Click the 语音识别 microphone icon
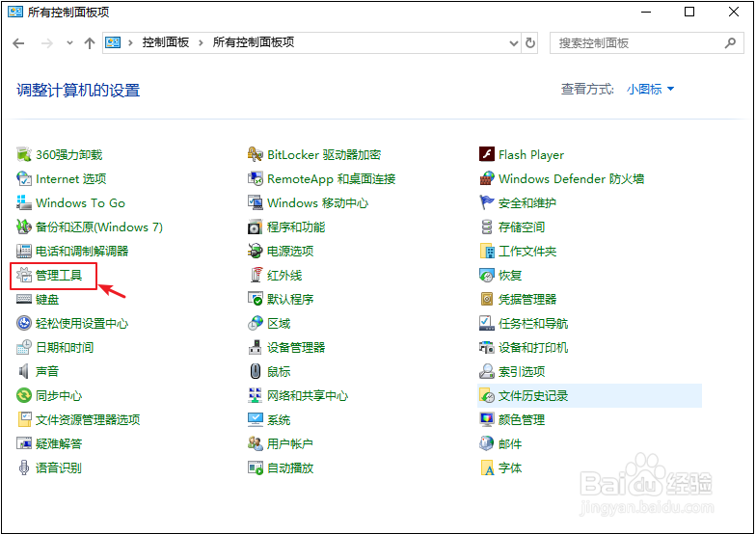 point(23,468)
